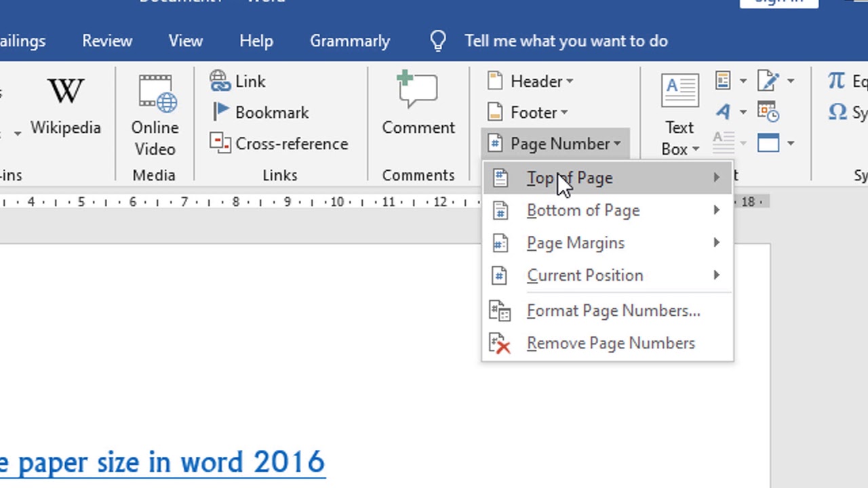Choose Format Page Numbers option
868x488 pixels.
coord(613,310)
